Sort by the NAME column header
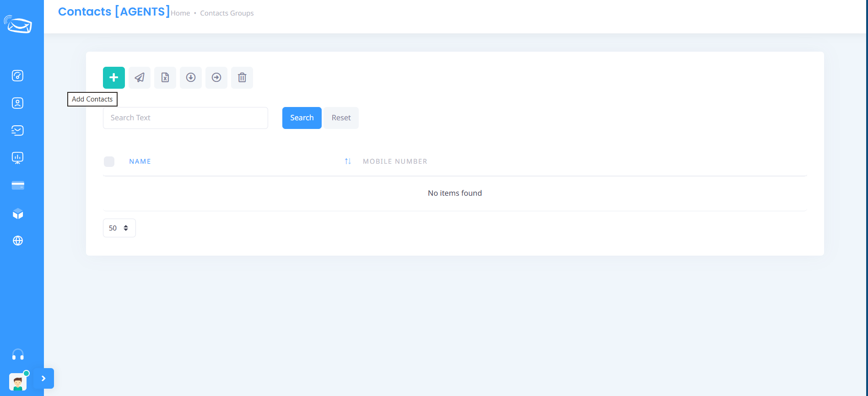 pos(140,161)
